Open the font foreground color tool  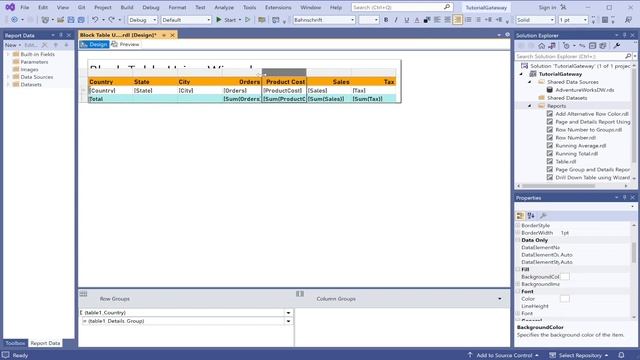coord(417,20)
